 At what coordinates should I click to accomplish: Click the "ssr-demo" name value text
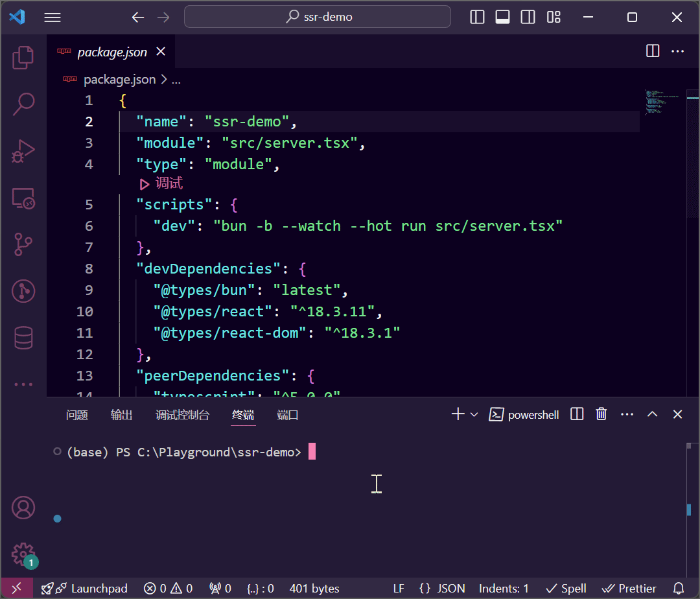[x=247, y=122]
